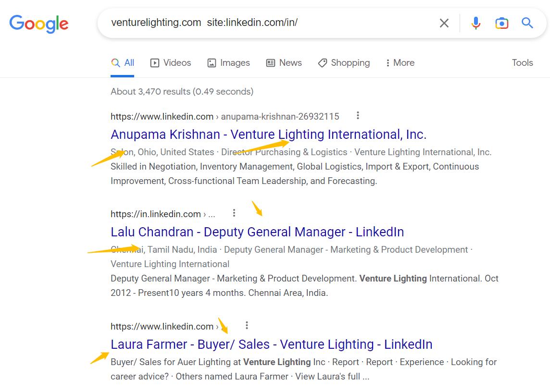Open Anupama Krishnan LinkedIn result

point(268,135)
